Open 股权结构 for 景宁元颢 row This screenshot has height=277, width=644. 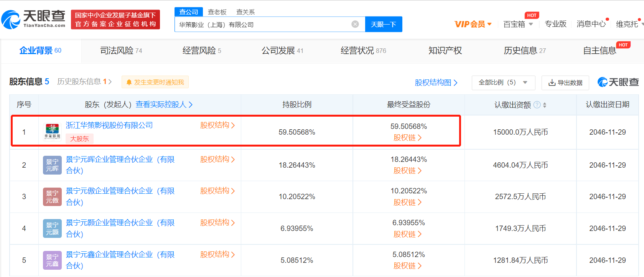click(217, 223)
